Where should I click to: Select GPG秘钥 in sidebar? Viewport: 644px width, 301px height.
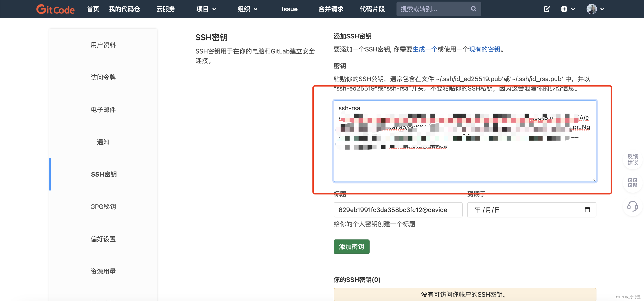(x=103, y=207)
